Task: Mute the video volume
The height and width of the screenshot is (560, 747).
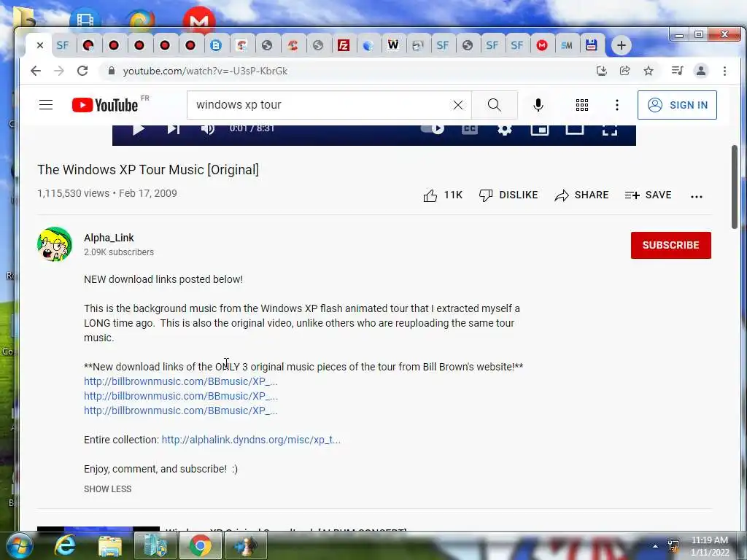Action: pyautogui.click(x=208, y=129)
